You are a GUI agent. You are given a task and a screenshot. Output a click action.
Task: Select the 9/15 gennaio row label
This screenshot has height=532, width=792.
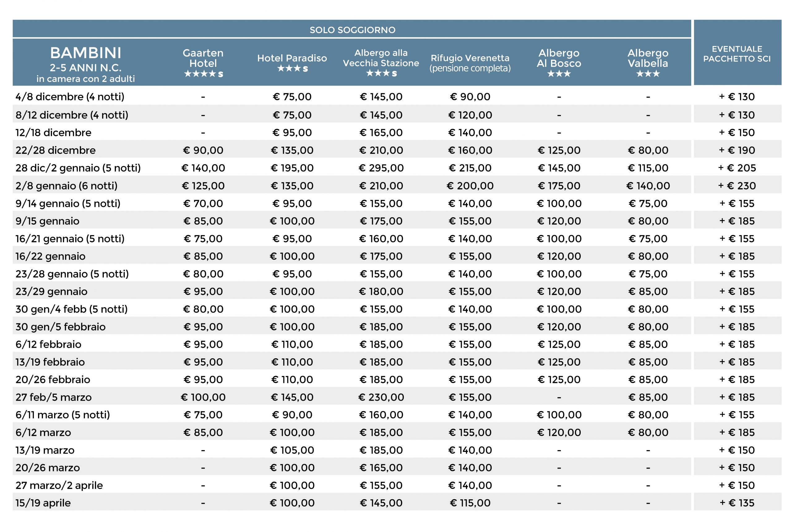click(47, 221)
